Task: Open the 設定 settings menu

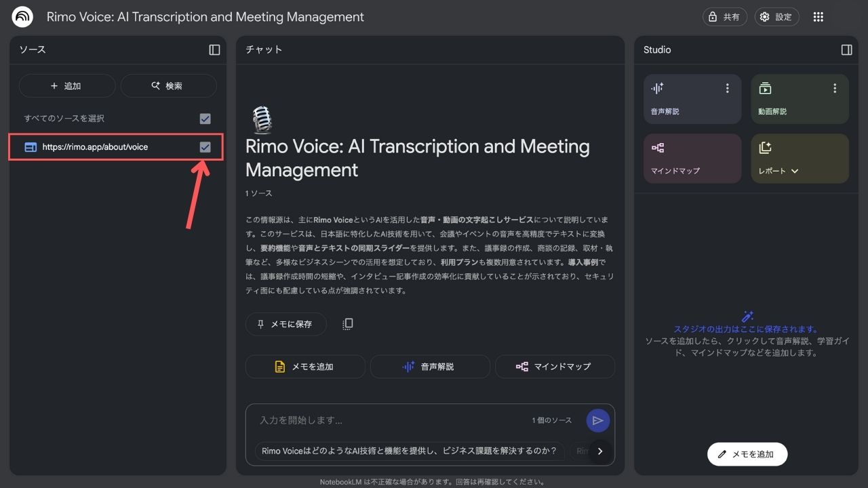Action: [776, 17]
